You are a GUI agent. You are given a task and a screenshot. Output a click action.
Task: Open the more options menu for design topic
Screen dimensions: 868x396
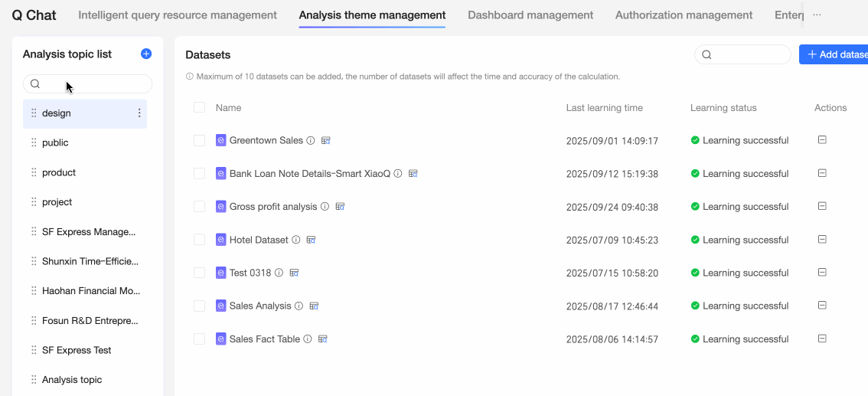tap(139, 113)
